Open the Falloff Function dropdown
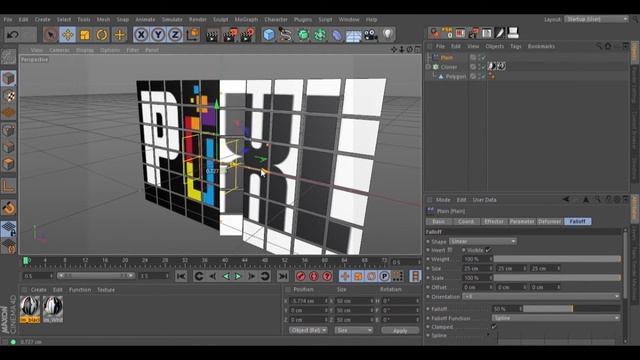 [556, 318]
